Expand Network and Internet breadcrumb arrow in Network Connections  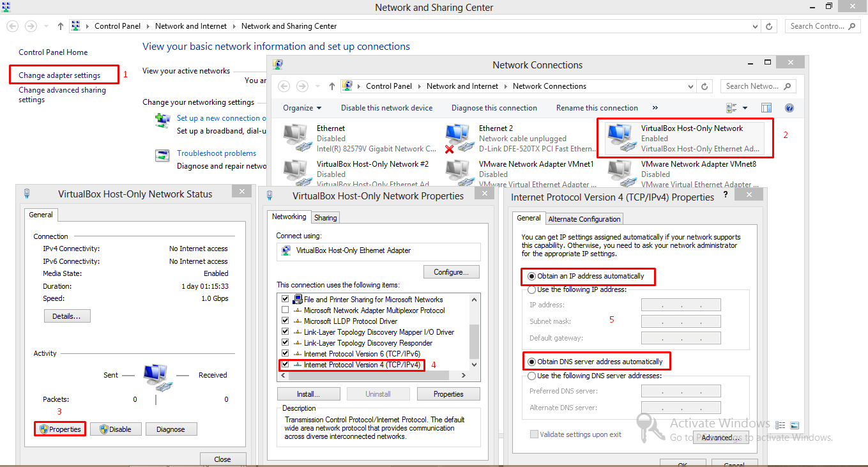(x=505, y=86)
